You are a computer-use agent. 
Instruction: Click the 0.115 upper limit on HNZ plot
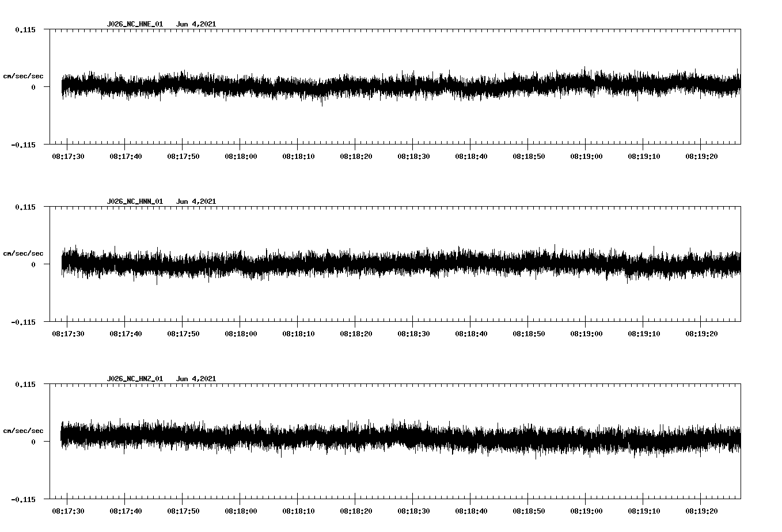coord(25,384)
